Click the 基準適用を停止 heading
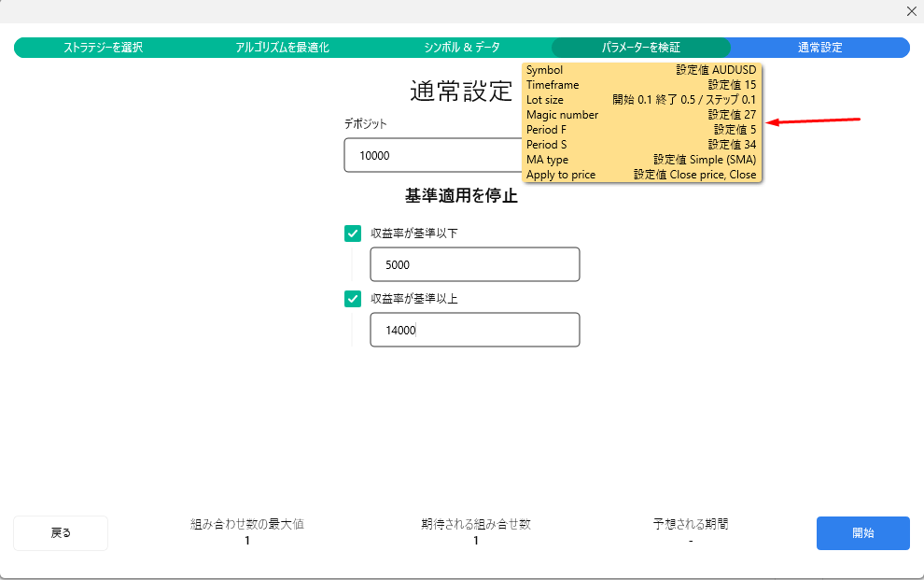Viewport: 924px width, 580px height. pos(461,196)
